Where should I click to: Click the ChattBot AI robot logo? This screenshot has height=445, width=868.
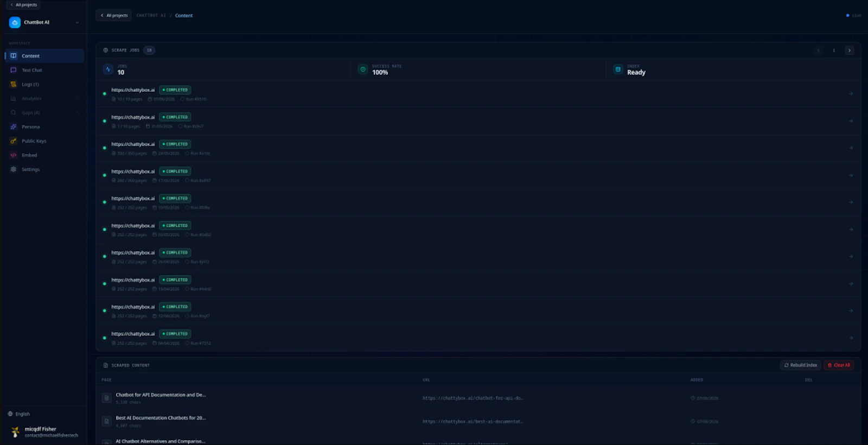15,22
